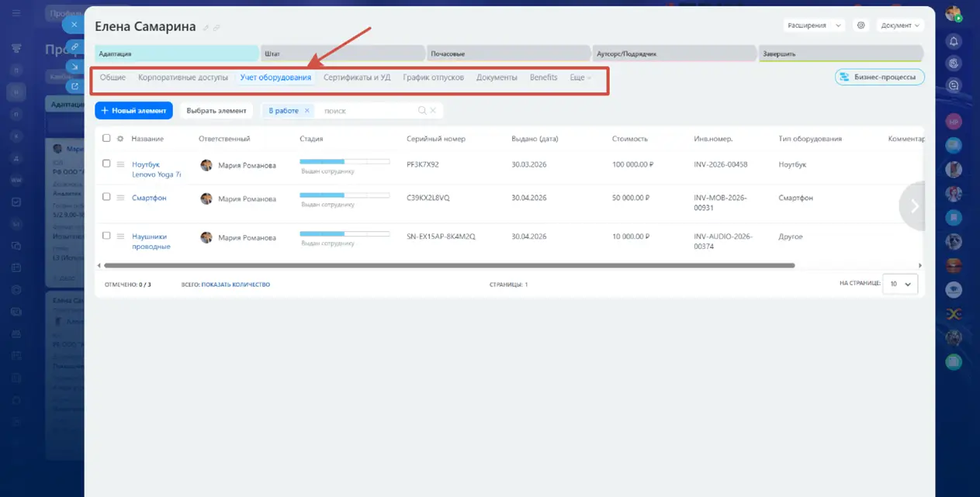The height and width of the screenshot is (497, 980).
Task: Click the scrollbar left arrow
Action: coord(98,265)
